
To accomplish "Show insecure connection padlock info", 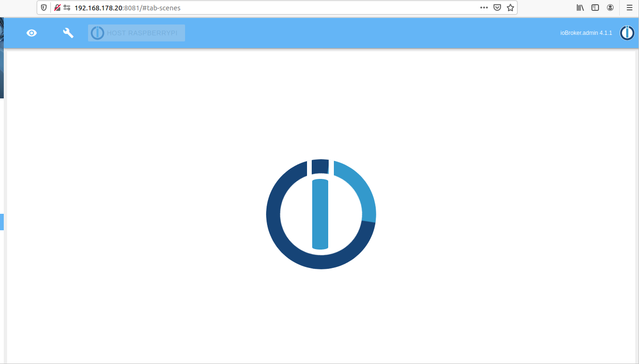I will (57, 8).
